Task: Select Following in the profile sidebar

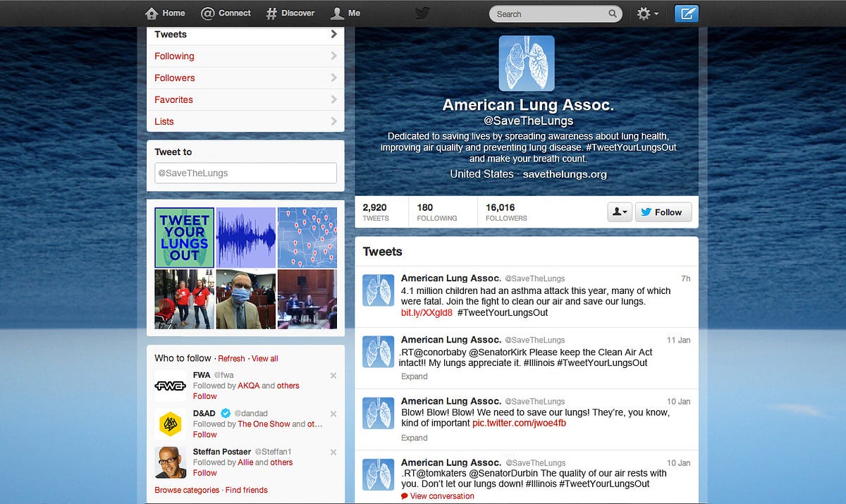Action: [x=245, y=56]
